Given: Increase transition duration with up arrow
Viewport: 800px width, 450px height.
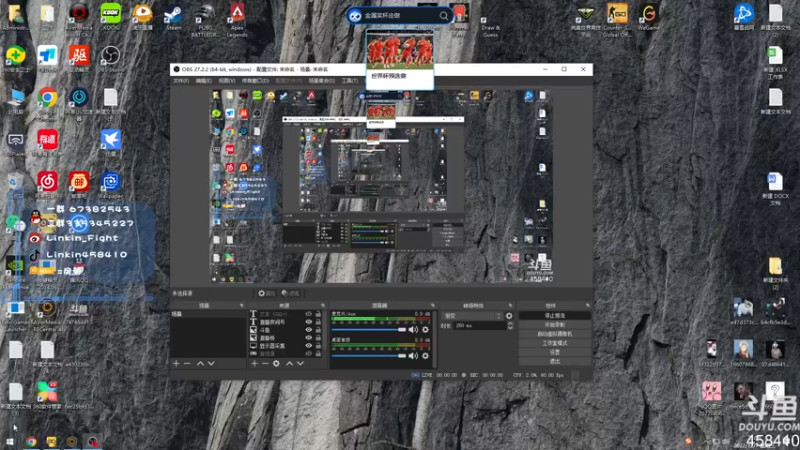Looking at the screenshot, I should click(x=510, y=323).
